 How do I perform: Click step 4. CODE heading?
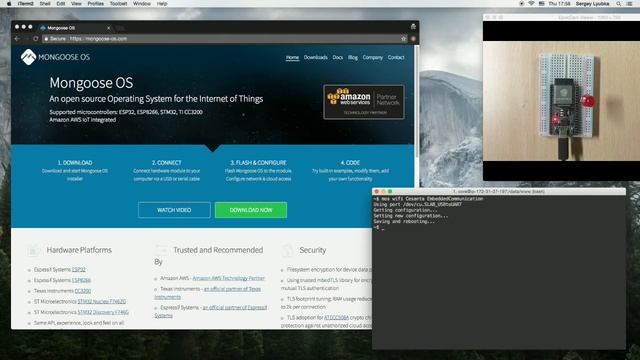click(x=350, y=162)
